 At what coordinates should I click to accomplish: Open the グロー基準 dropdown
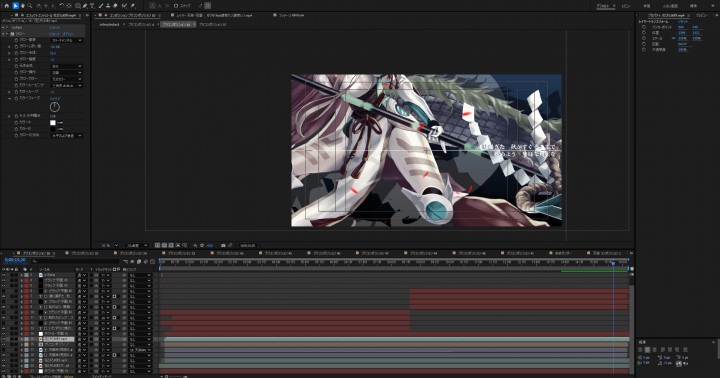coord(67,40)
